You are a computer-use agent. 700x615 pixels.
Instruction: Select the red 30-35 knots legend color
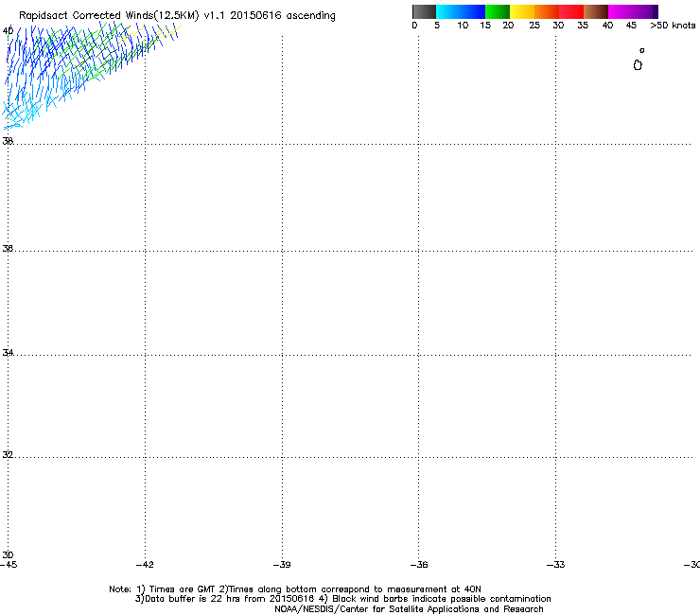coord(571,11)
